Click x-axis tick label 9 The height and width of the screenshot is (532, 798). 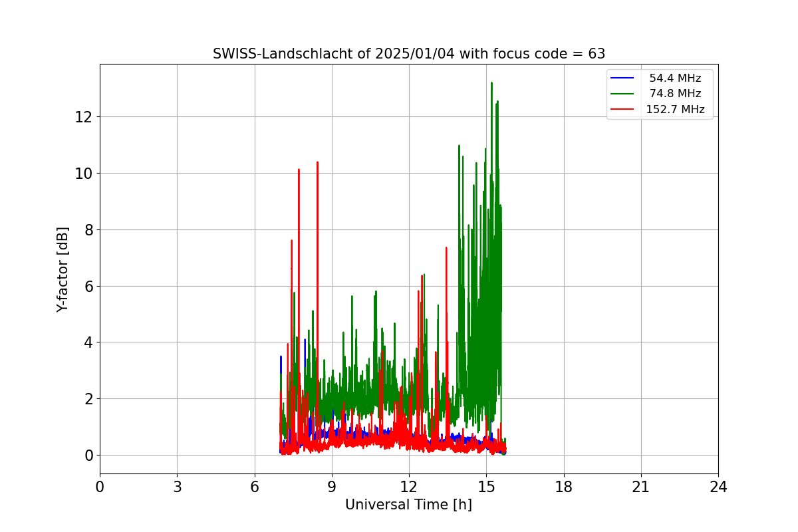click(332, 487)
